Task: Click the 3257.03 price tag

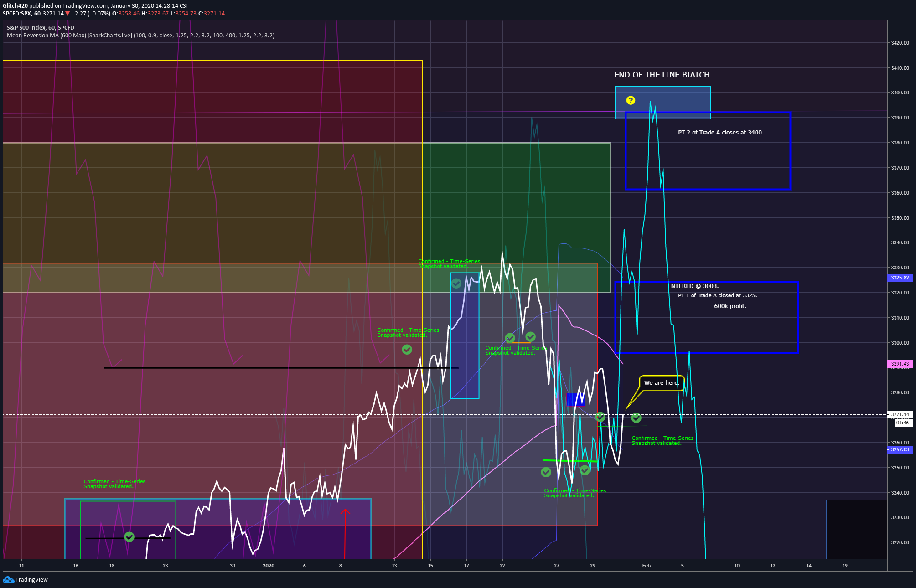Action: click(900, 449)
